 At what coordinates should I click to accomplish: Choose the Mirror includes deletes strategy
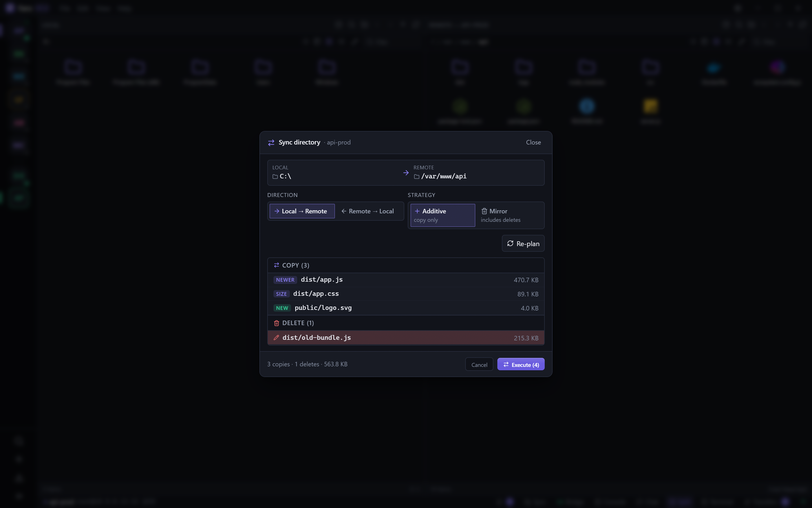[509, 215]
